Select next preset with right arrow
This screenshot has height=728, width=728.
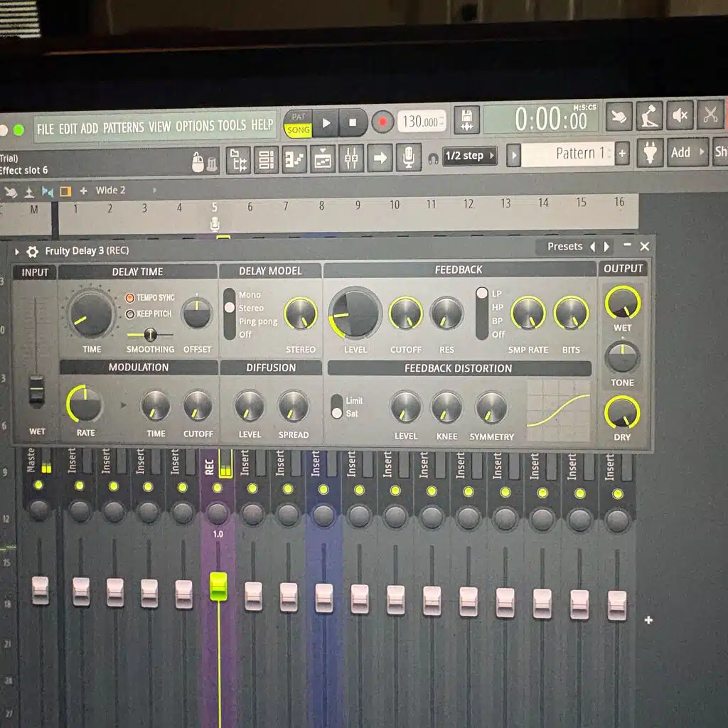pyautogui.click(x=606, y=247)
